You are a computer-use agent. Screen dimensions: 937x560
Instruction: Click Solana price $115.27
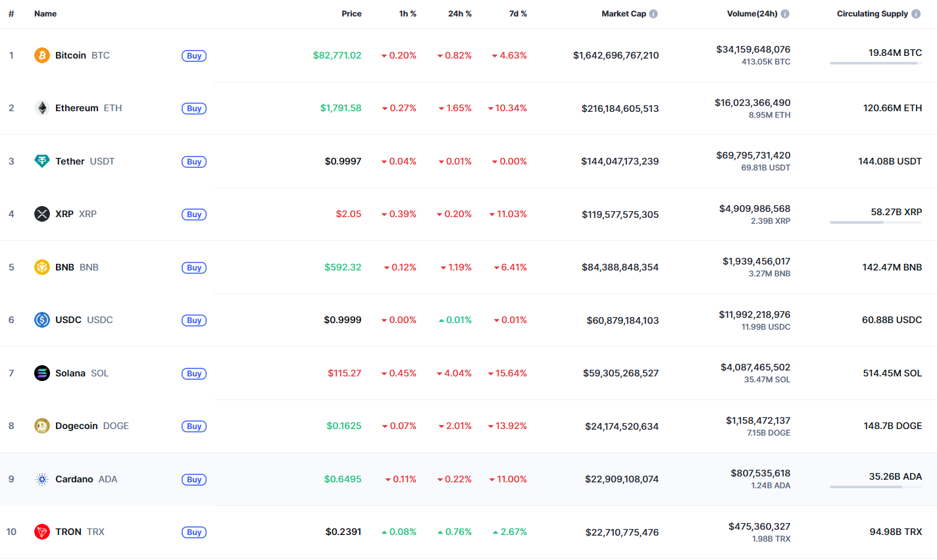click(x=345, y=373)
